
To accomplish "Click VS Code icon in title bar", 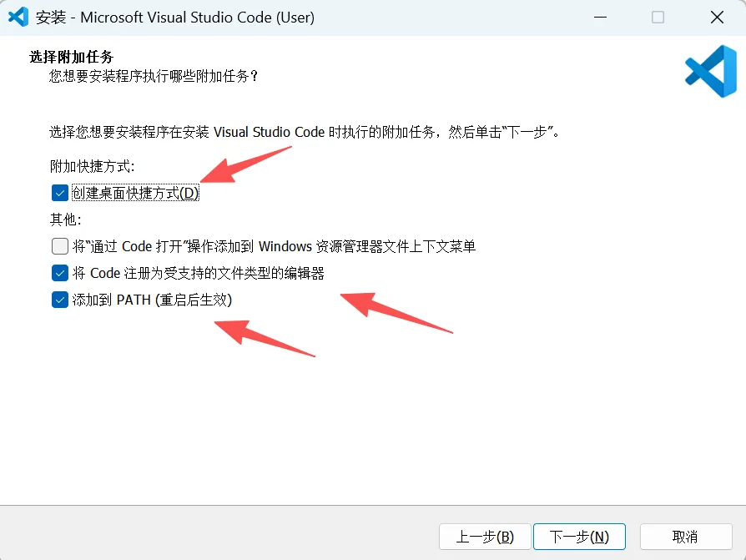I will click(x=18, y=18).
